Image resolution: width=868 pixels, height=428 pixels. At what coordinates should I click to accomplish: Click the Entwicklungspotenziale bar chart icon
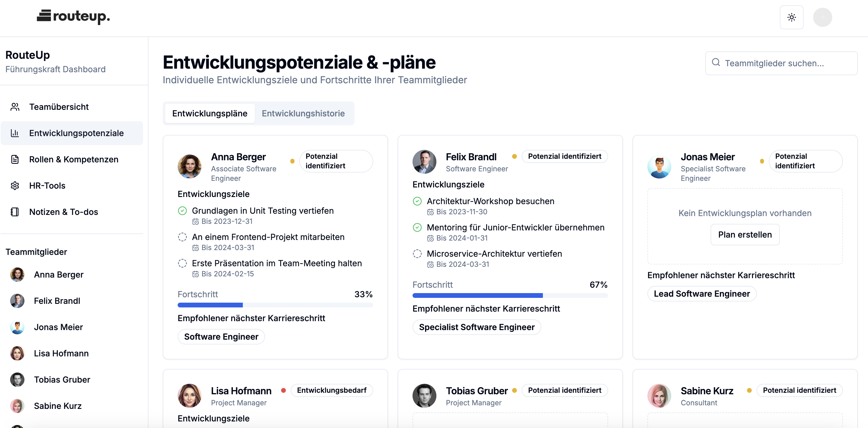point(15,133)
